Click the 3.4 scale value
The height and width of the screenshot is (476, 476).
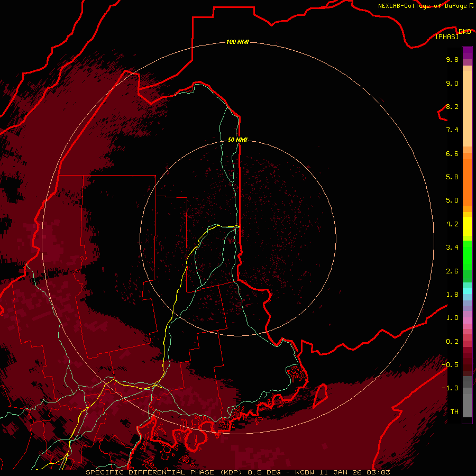coord(452,248)
